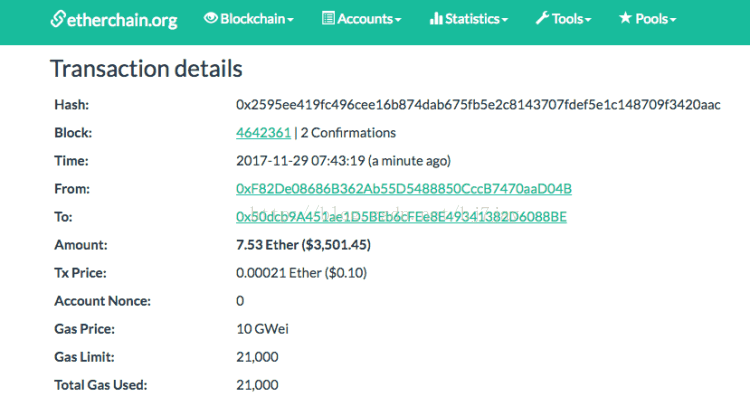The image size is (750, 406).
Task: Open the Statistics menu
Action: click(x=469, y=19)
